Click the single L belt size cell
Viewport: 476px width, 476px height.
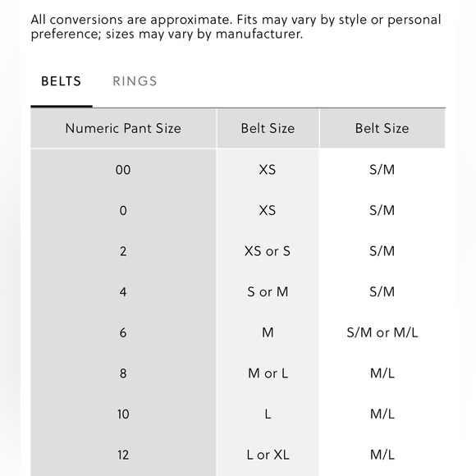pos(268,414)
